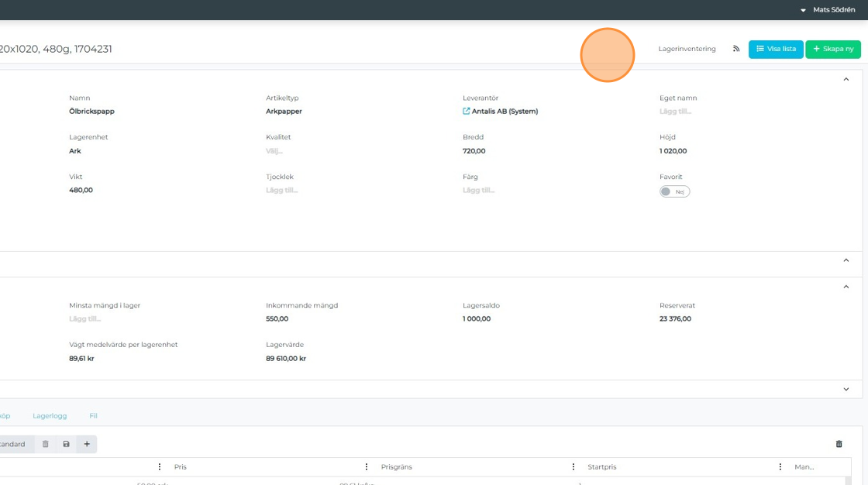This screenshot has height=485, width=868.
Task: Click trash icon at right of table
Action: [839, 444]
